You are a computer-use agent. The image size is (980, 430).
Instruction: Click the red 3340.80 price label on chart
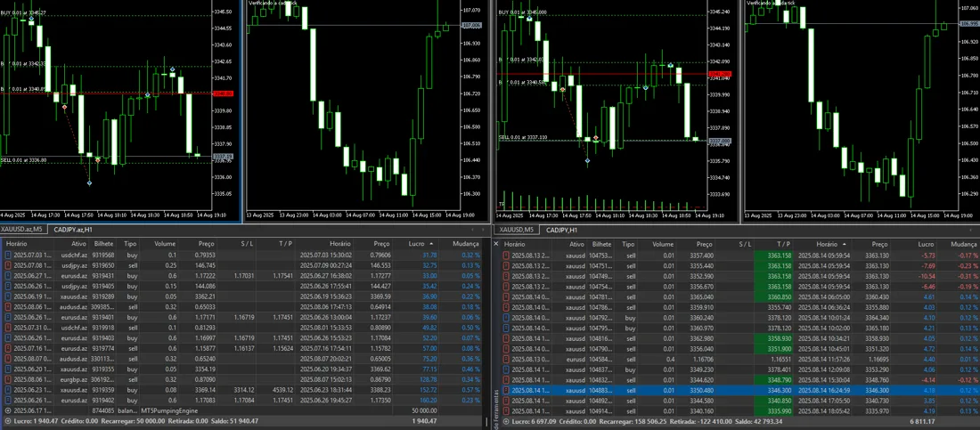point(223,93)
